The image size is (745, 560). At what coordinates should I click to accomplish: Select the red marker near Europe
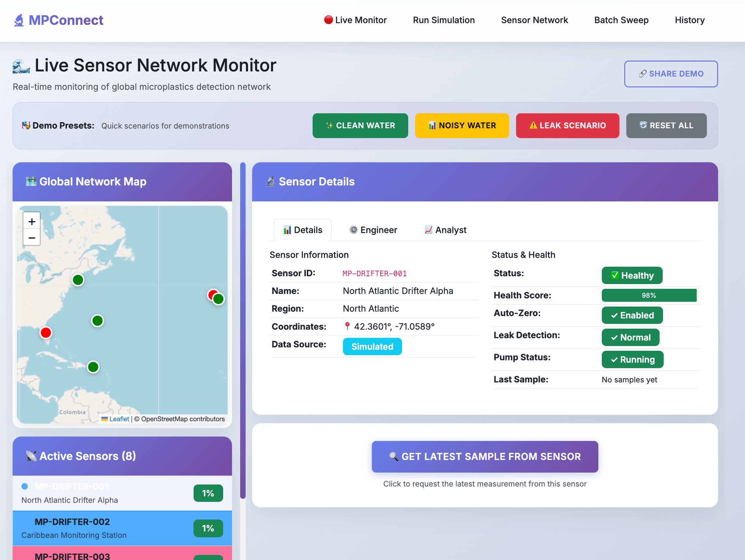(212, 294)
